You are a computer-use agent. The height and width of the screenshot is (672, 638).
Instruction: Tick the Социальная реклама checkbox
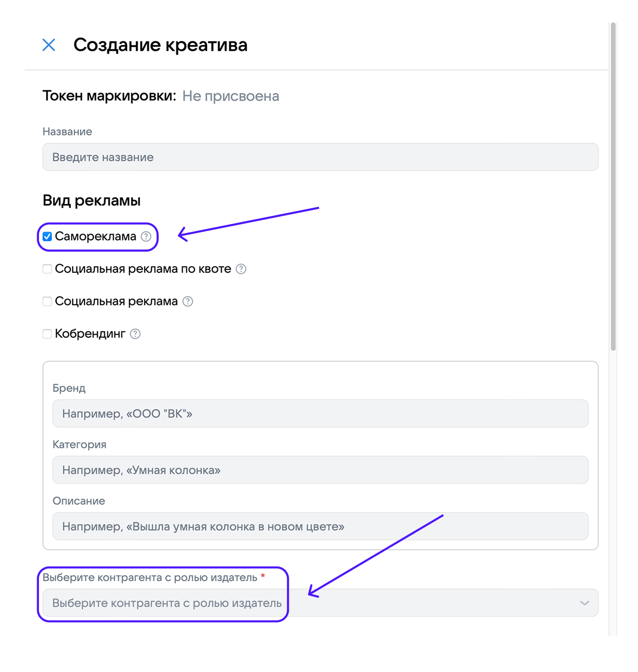click(x=47, y=301)
